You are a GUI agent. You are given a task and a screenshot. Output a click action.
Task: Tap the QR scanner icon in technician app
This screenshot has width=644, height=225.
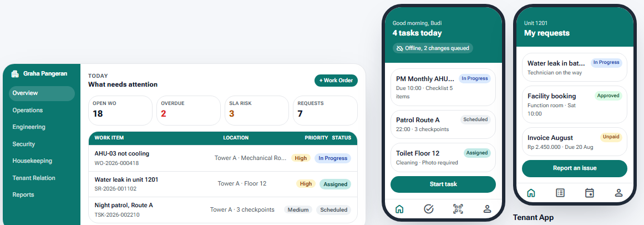point(458,209)
